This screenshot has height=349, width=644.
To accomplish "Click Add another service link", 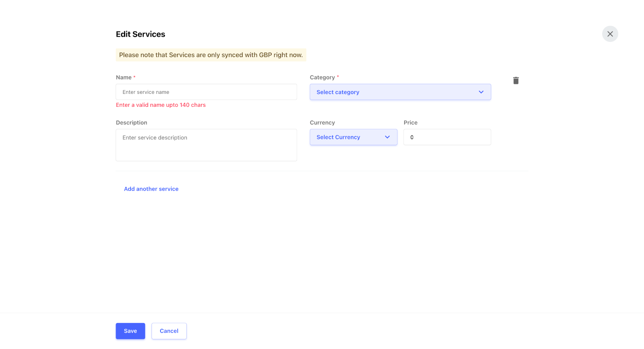I will [x=151, y=189].
